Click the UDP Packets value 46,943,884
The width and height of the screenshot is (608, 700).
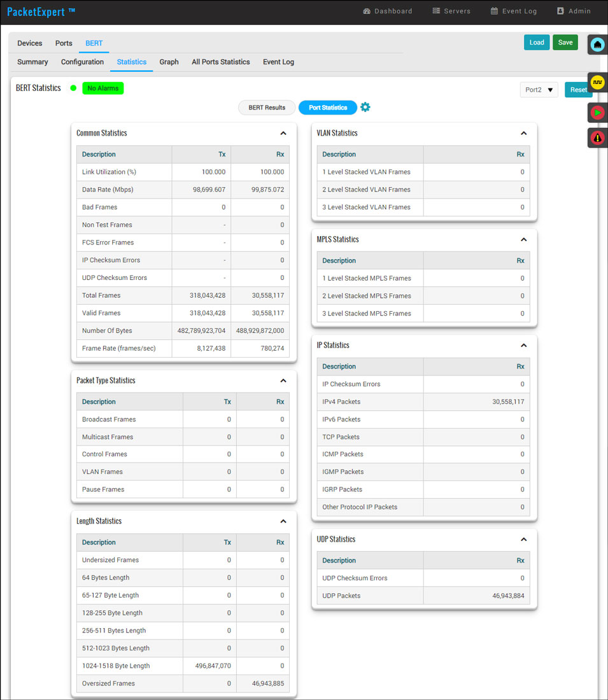tap(508, 596)
